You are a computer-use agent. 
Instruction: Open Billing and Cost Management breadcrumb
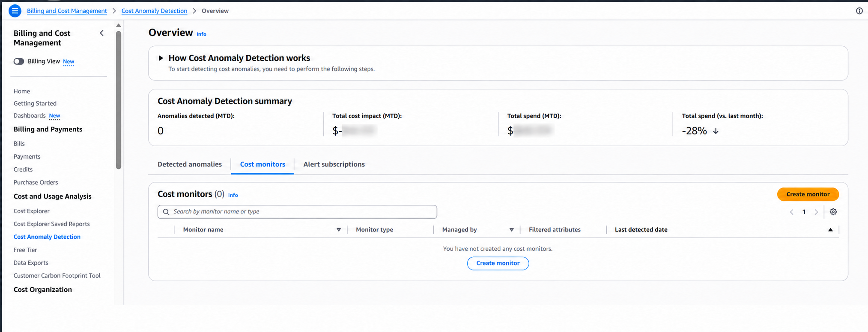click(x=67, y=11)
